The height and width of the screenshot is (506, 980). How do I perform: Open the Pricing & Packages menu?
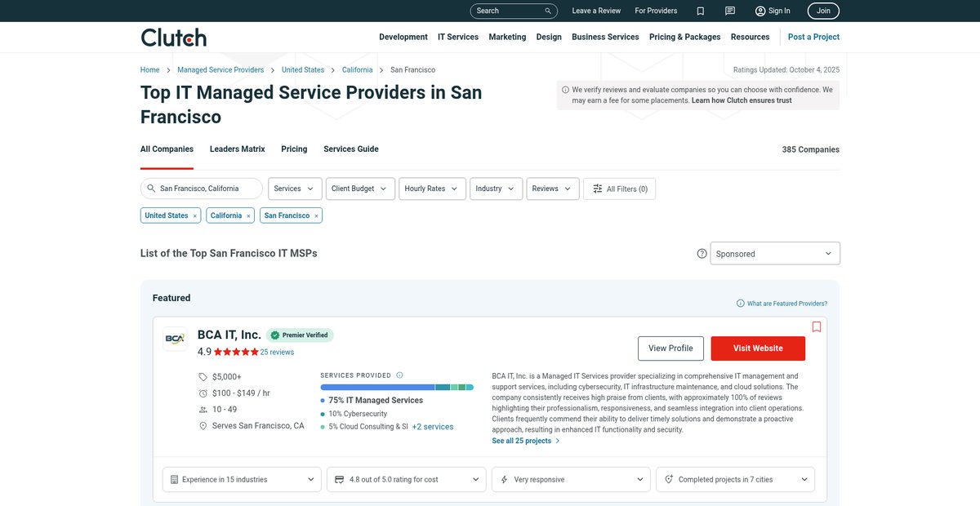pos(685,38)
